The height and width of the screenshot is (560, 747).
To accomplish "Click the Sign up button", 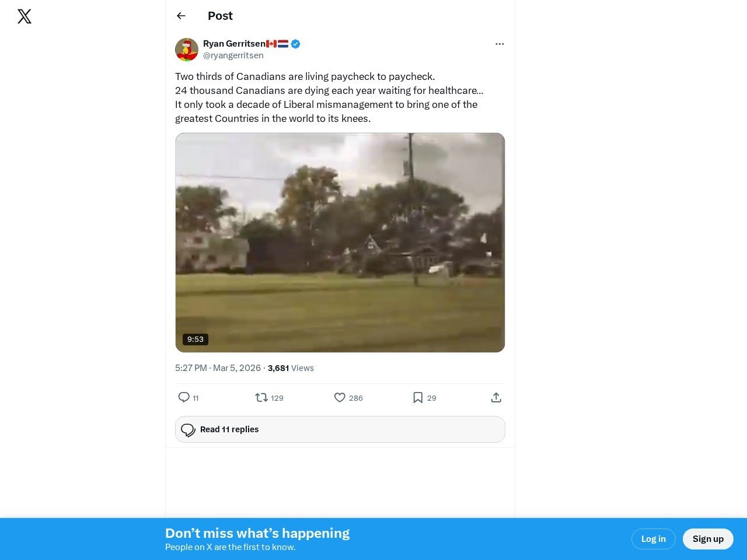I will pos(708,539).
